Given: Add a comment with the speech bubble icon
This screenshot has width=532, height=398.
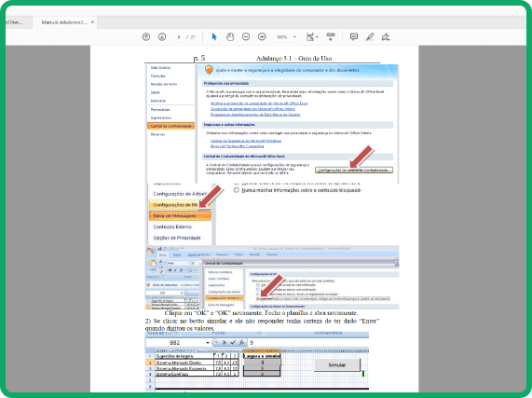Looking at the screenshot, I should (354, 36).
